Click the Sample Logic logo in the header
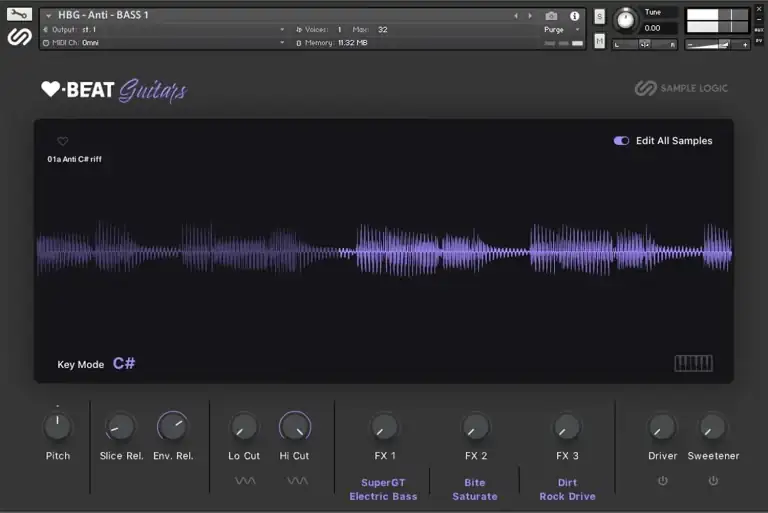This screenshot has width=768, height=513. point(19,37)
